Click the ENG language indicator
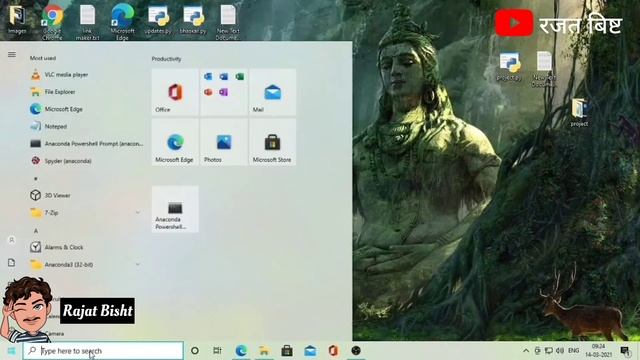This screenshot has height=360, width=640. (x=573, y=351)
